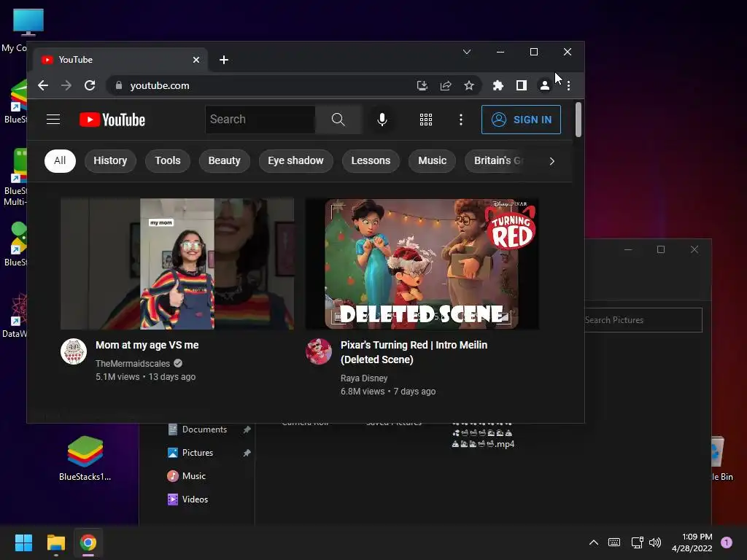Open Raya Disney channel name
The image size is (747, 560).
[x=364, y=378]
